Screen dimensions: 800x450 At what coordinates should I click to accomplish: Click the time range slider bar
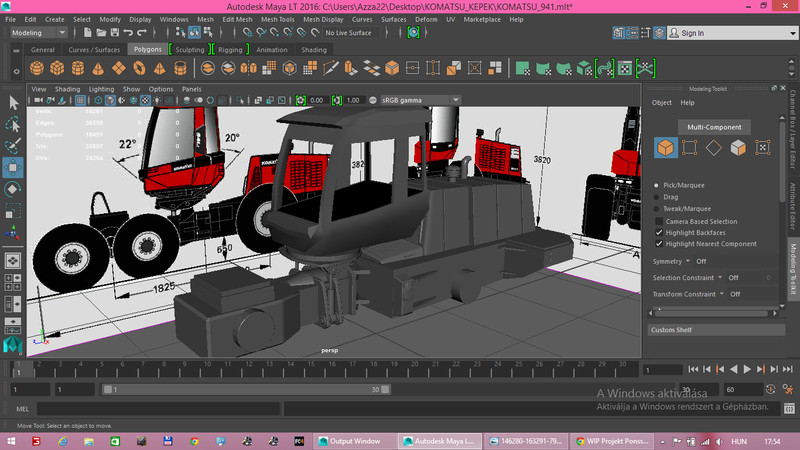click(x=246, y=389)
